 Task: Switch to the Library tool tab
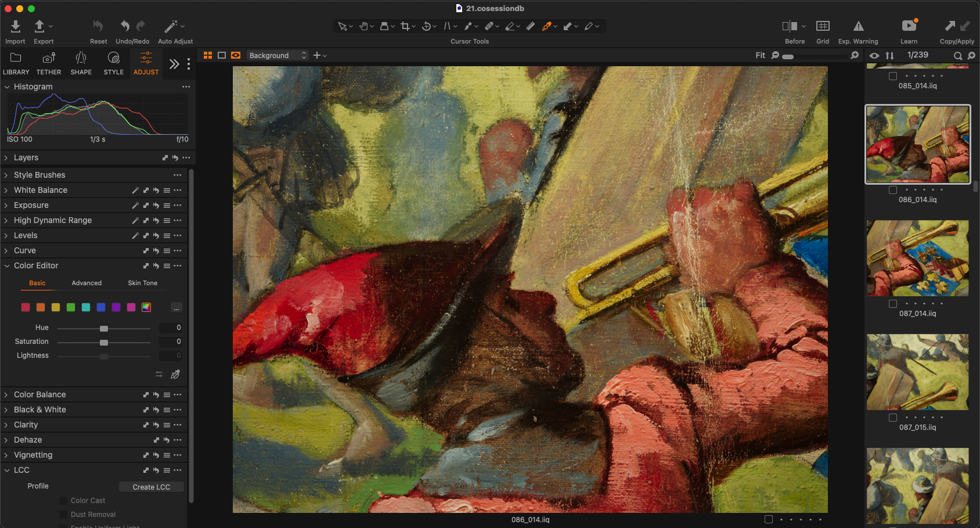(x=16, y=63)
